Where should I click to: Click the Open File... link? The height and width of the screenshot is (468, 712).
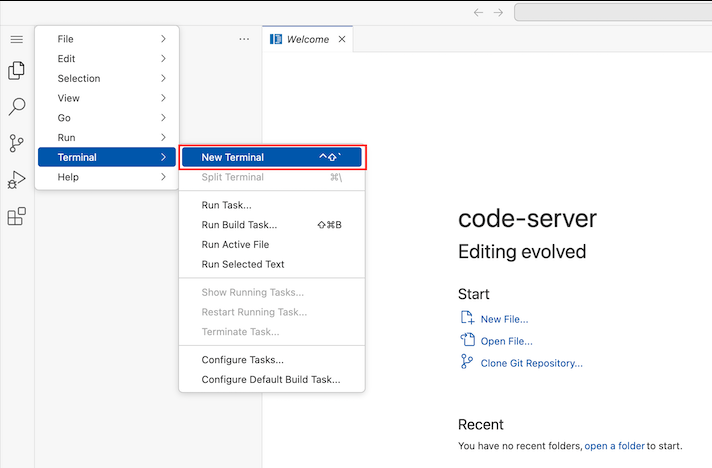point(506,341)
